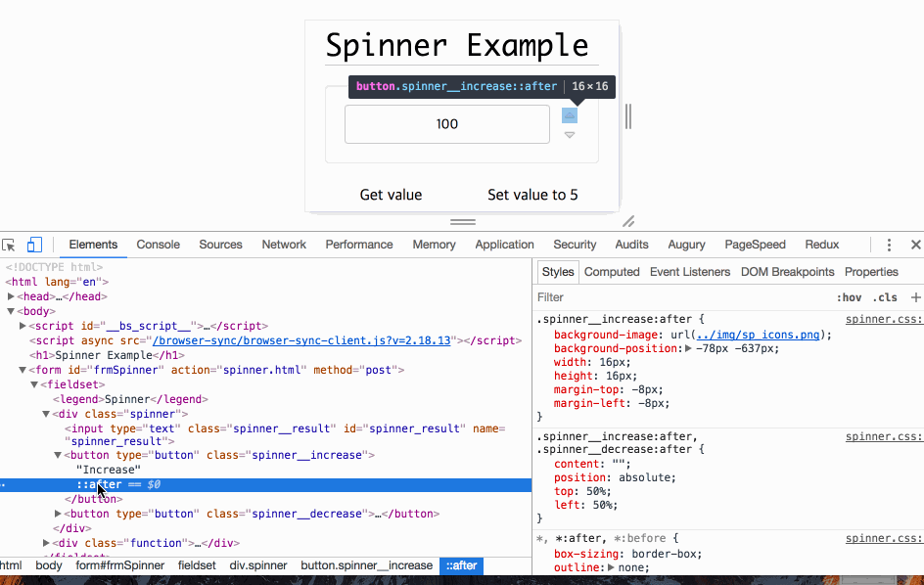Activate the inspect element picker icon

[9, 245]
